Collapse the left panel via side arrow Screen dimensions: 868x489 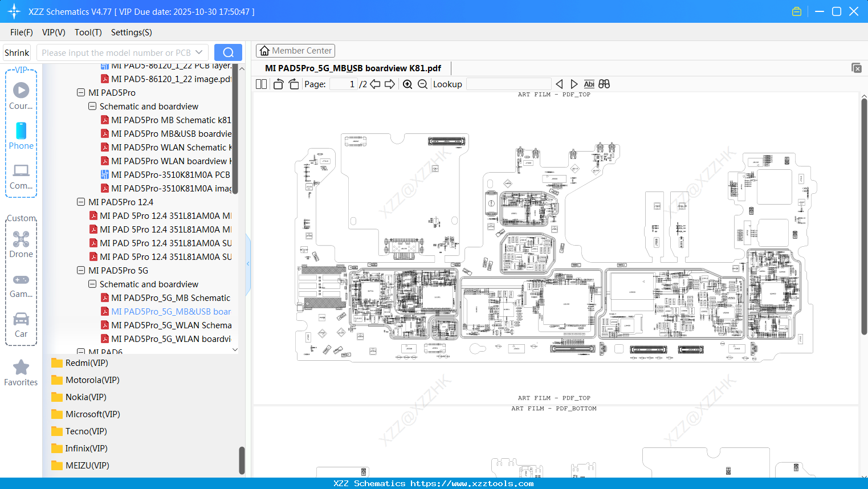247,263
